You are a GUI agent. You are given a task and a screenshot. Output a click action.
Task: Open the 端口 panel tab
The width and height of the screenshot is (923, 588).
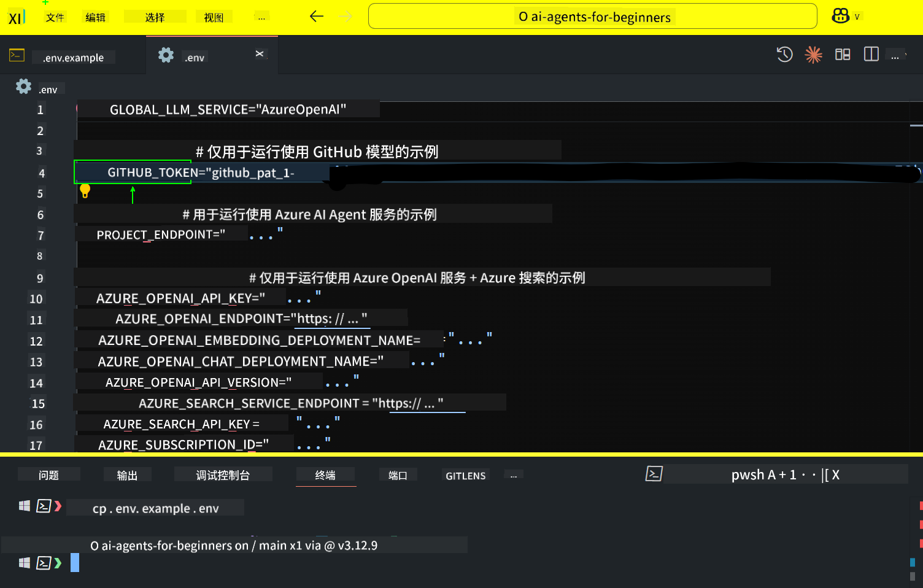(x=398, y=475)
